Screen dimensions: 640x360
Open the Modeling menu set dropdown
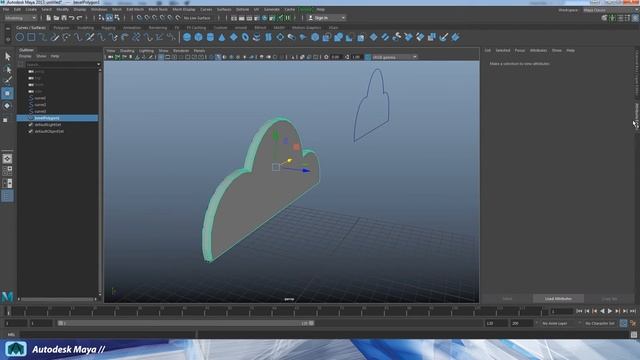coord(20,18)
